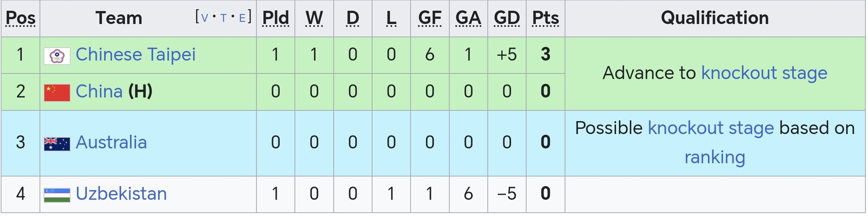This screenshot has height=216, width=868.
Task: Open the Uzbekistan team link
Action: (x=121, y=194)
